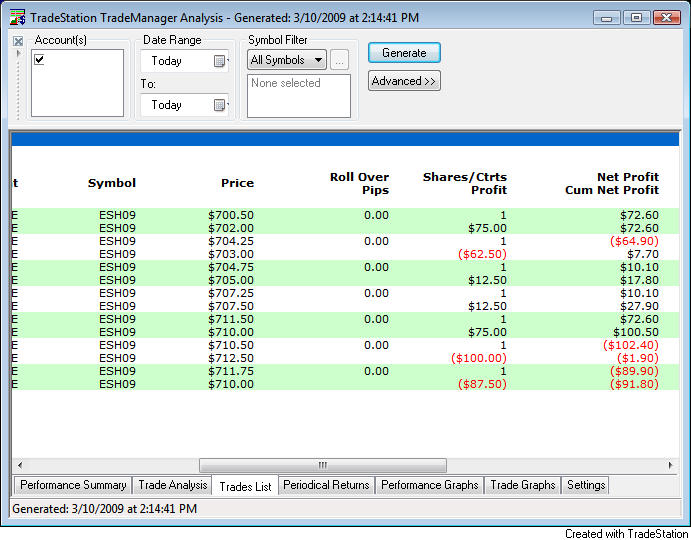The height and width of the screenshot is (540, 691).
Task: Click cumulative net profit $7.70
Action: [643, 254]
